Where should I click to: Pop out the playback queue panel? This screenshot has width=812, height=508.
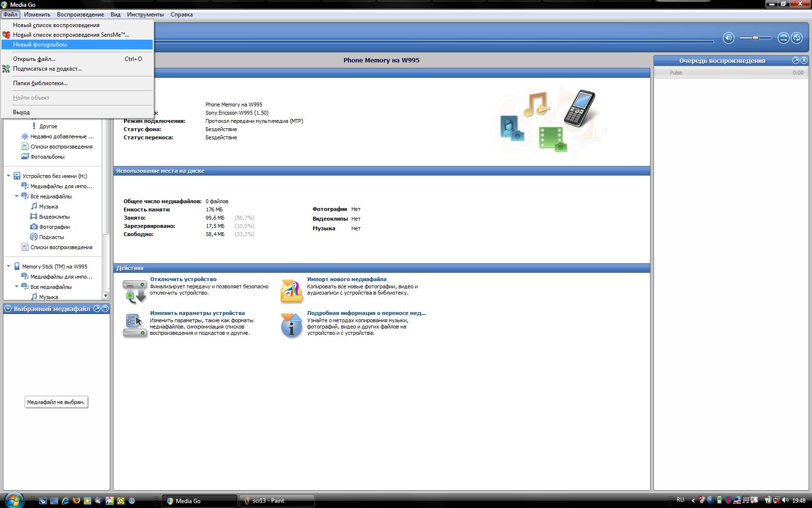(x=796, y=60)
